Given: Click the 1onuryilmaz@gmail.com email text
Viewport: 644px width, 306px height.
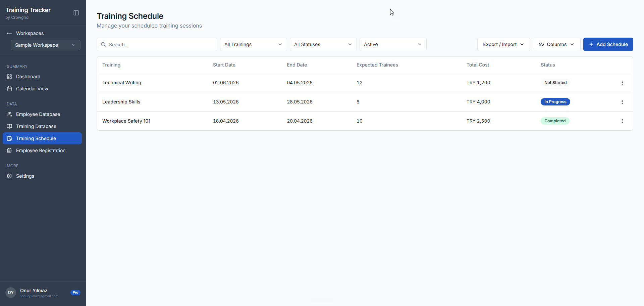Looking at the screenshot, I should 39,296.
